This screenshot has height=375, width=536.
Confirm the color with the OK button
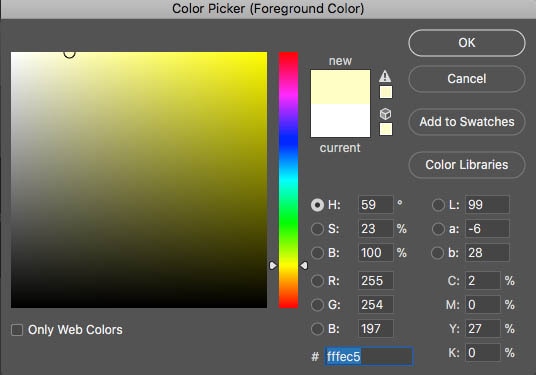pyautogui.click(x=467, y=43)
